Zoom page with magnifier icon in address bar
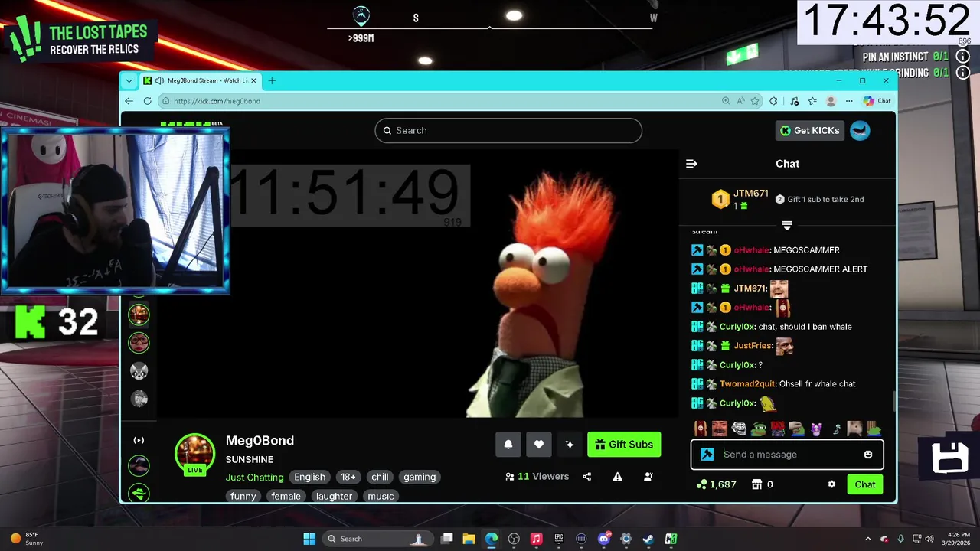This screenshot has height=551, width=980. (726, 101)
